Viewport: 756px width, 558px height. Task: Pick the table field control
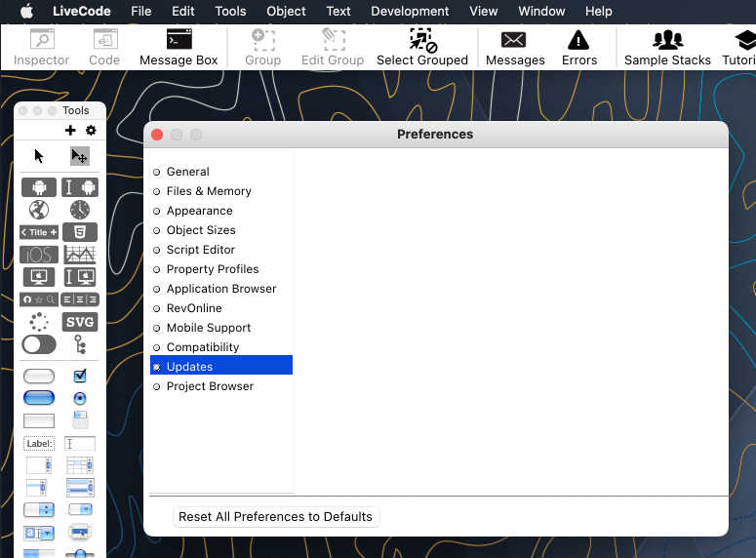click(x=80, y=465)
